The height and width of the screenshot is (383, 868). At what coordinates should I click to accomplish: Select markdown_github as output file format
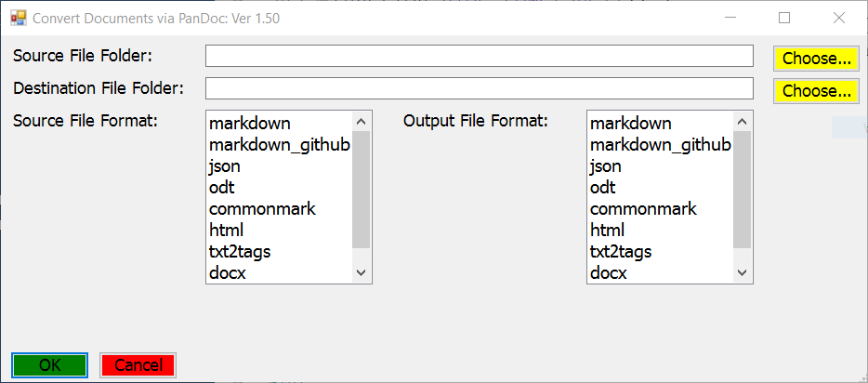[660, 145]
